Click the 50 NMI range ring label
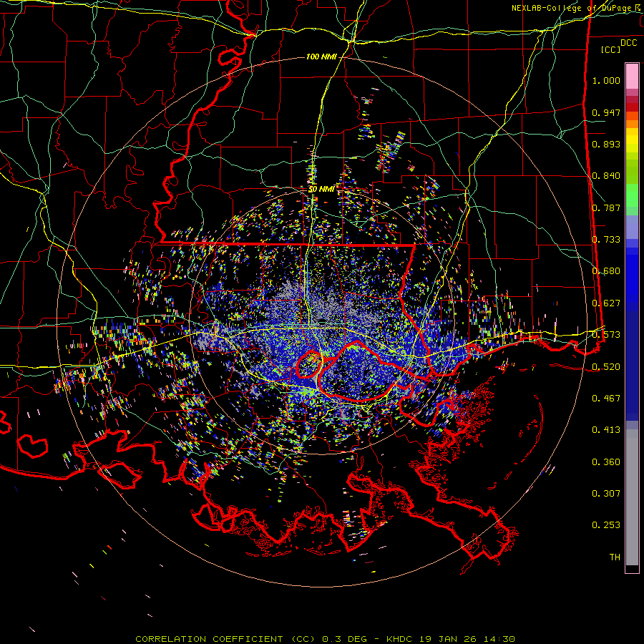The image size is (644, 644). click(x=321, y=190)
